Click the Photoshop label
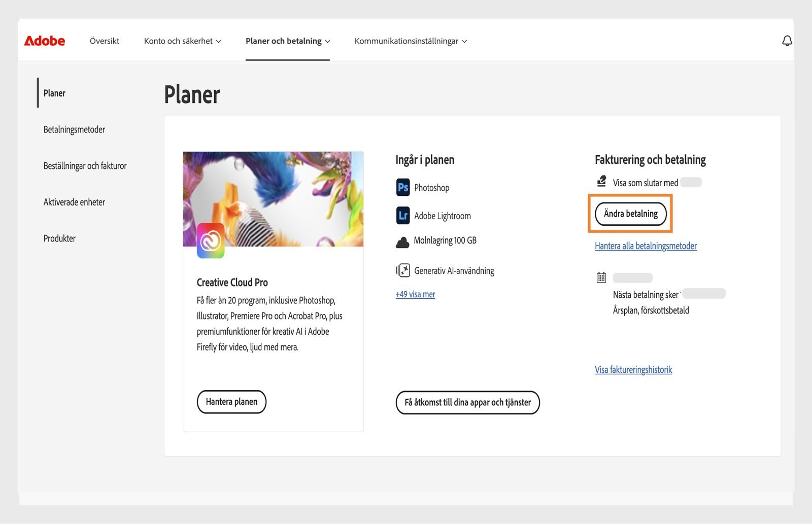This screenshot has width=812, height=524. pyautogui.click(x=431, y=188)
